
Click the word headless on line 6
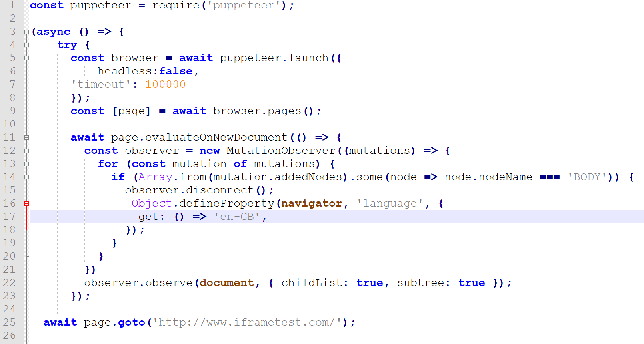pos(125,71)
